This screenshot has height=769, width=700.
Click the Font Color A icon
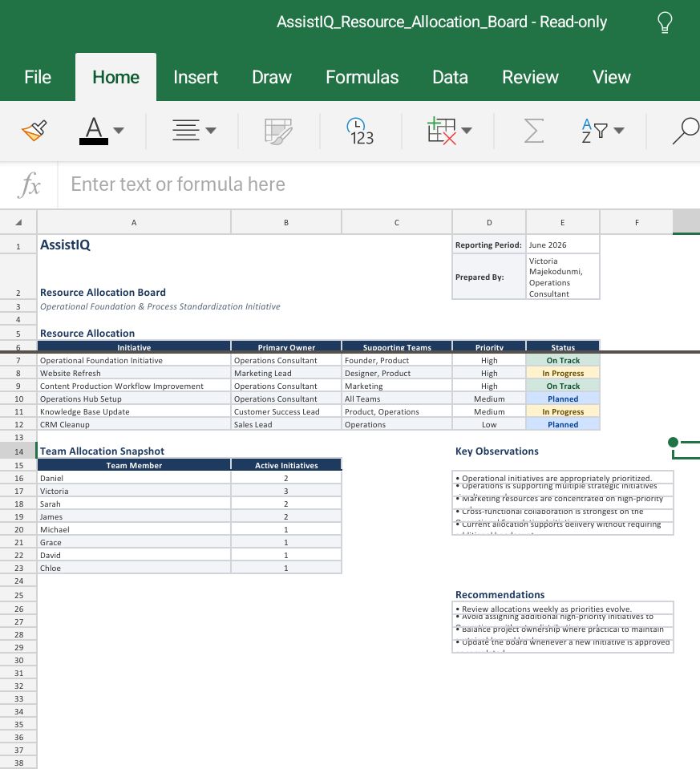coord(94,131)
